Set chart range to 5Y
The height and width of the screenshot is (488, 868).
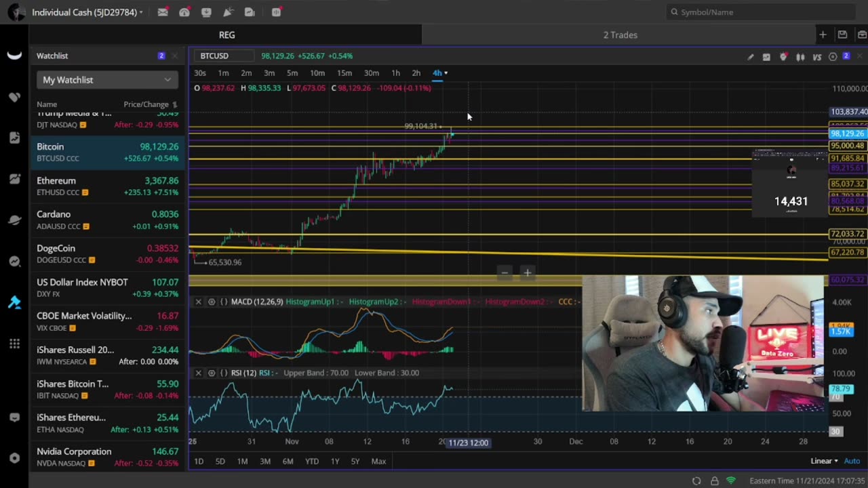355,462
